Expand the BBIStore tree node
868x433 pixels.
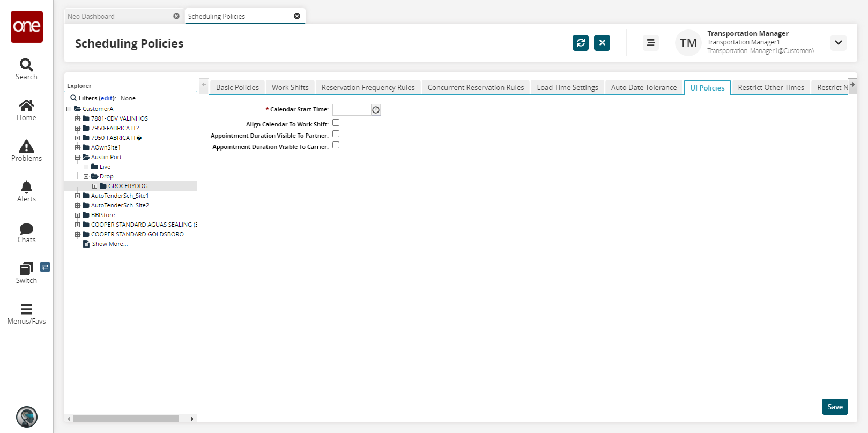click(x=77, y=215)
